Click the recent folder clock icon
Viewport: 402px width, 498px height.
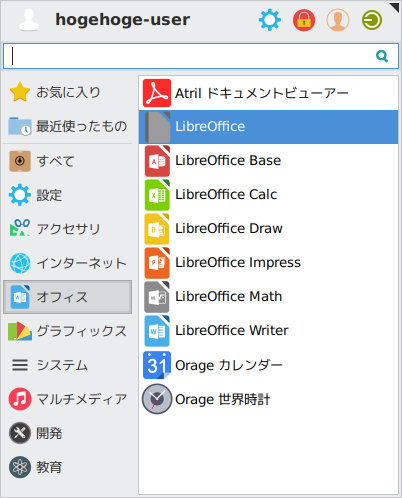tap(20, 126)
